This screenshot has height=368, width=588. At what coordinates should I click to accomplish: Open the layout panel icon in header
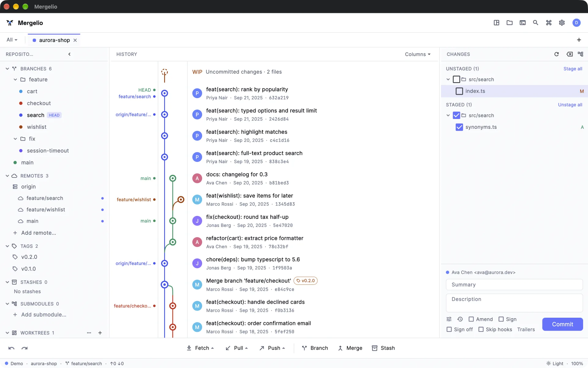pyautogui.click(x=496, y=23)
